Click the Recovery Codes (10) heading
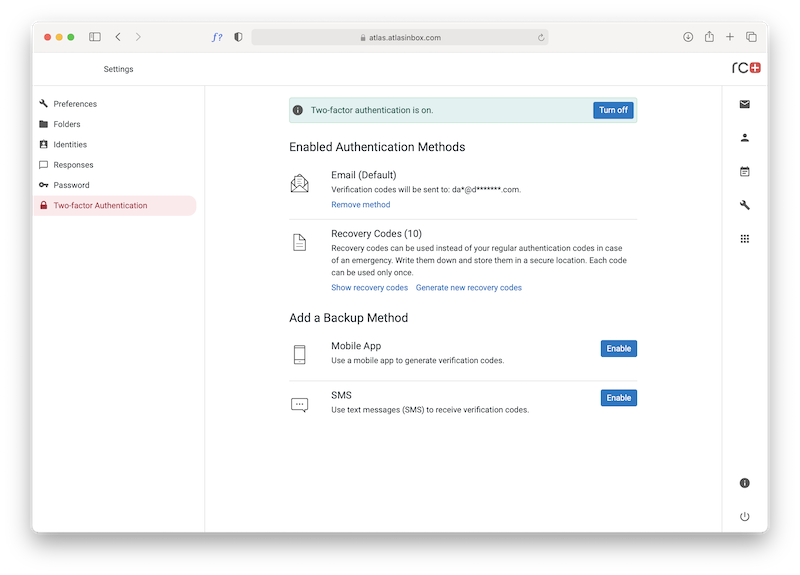800x575 pixels. point(377,234)
